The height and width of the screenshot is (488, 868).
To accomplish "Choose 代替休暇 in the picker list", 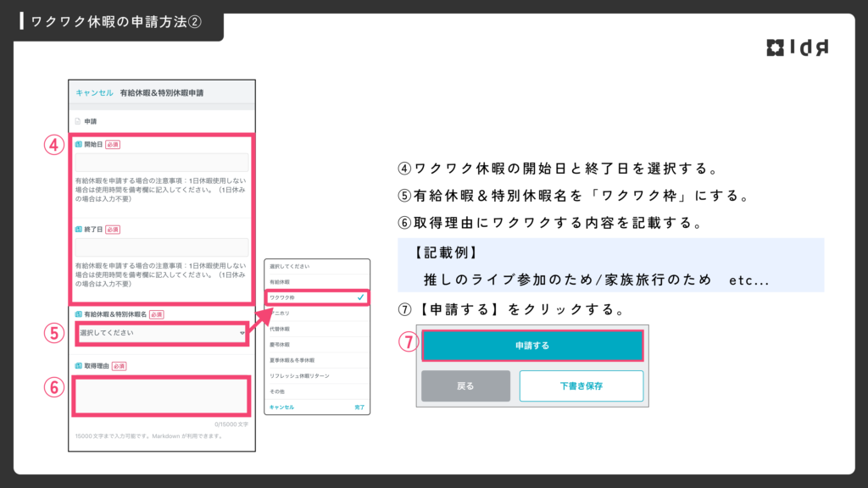I will pos(281,329).
